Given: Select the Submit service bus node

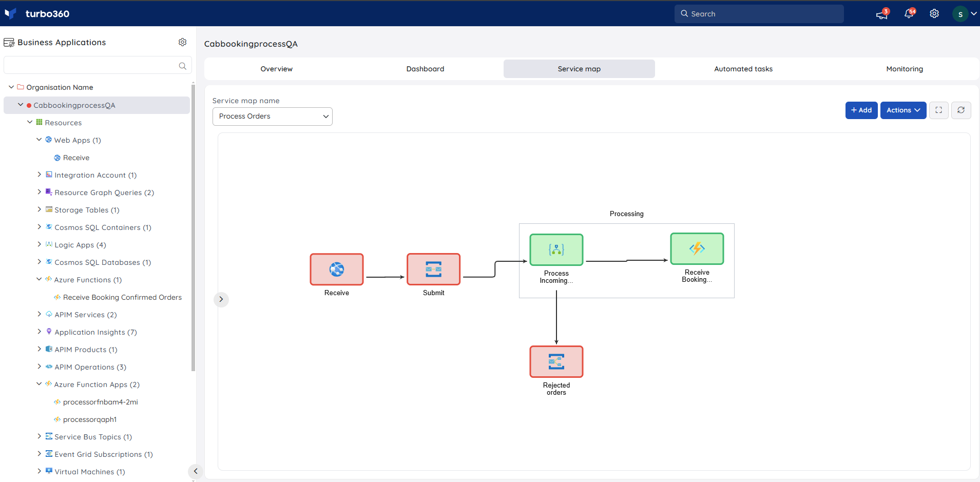Looking at the screenshot, I should [434, 269].
